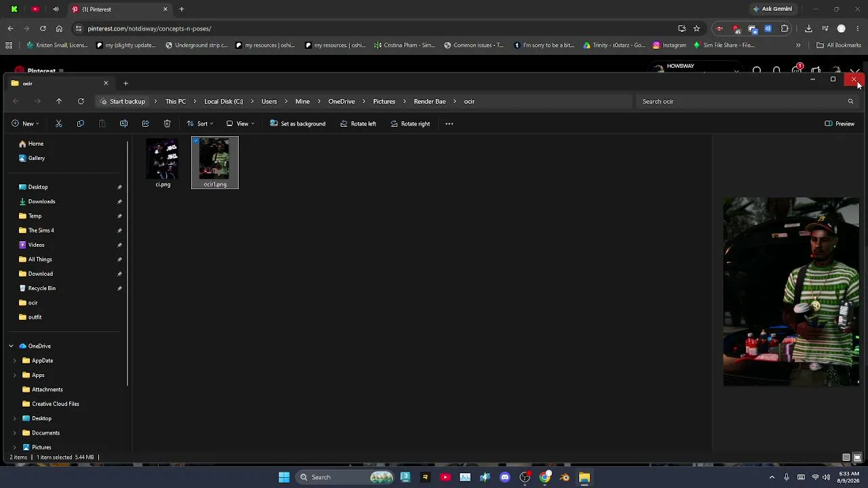The height and width of the screenshot is (488, 868).
Task: Cut the selected file with scissors icon
Action: (59, 123)
